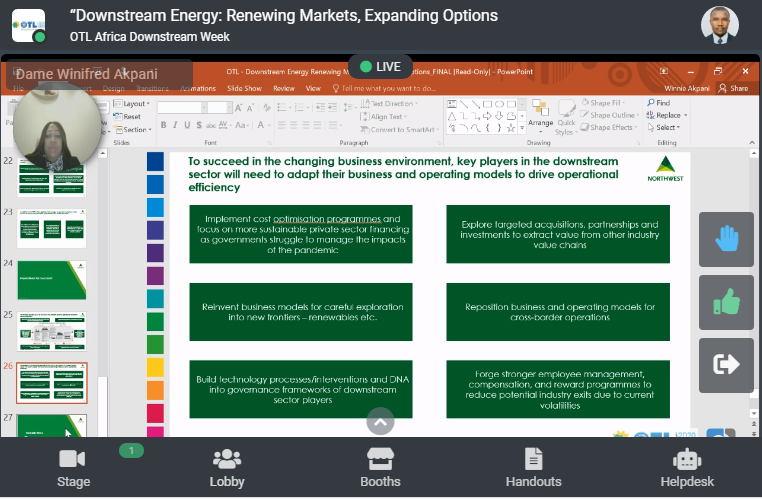This screenshot has height=500, width=762.
Task: Click the orange color square
Action: (x=156, y=391)
